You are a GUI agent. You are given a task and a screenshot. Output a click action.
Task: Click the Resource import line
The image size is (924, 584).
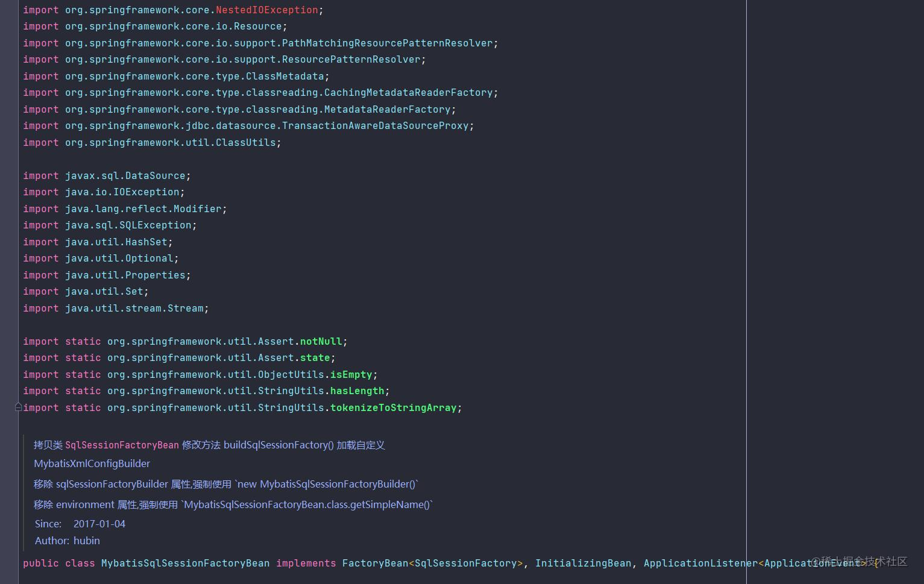155,27
